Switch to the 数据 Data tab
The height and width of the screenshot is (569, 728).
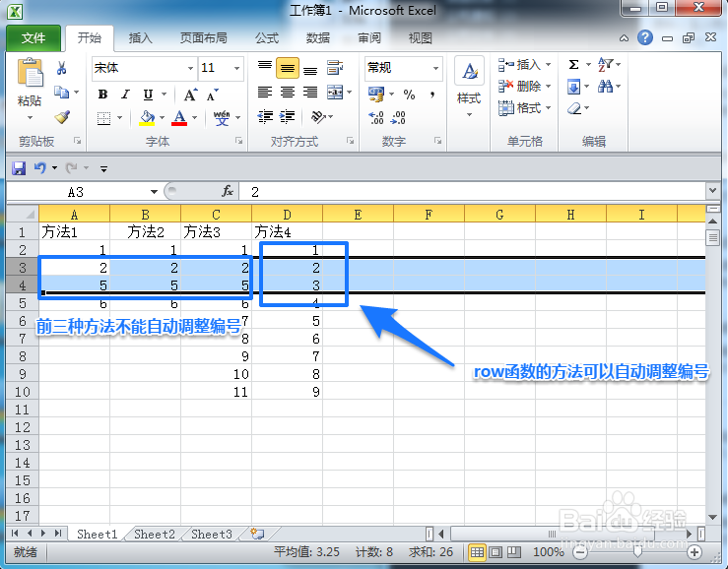pyautogui.click(x=317, y=38)
